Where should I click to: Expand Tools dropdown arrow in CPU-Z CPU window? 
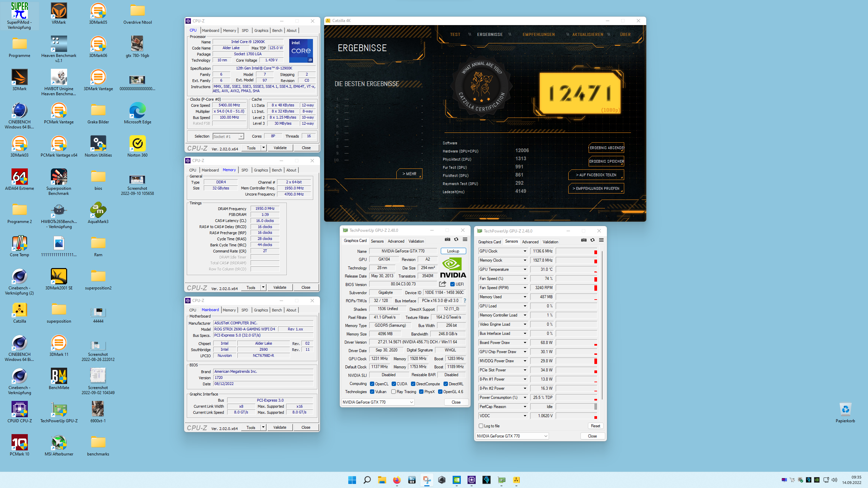click(263, 148)
